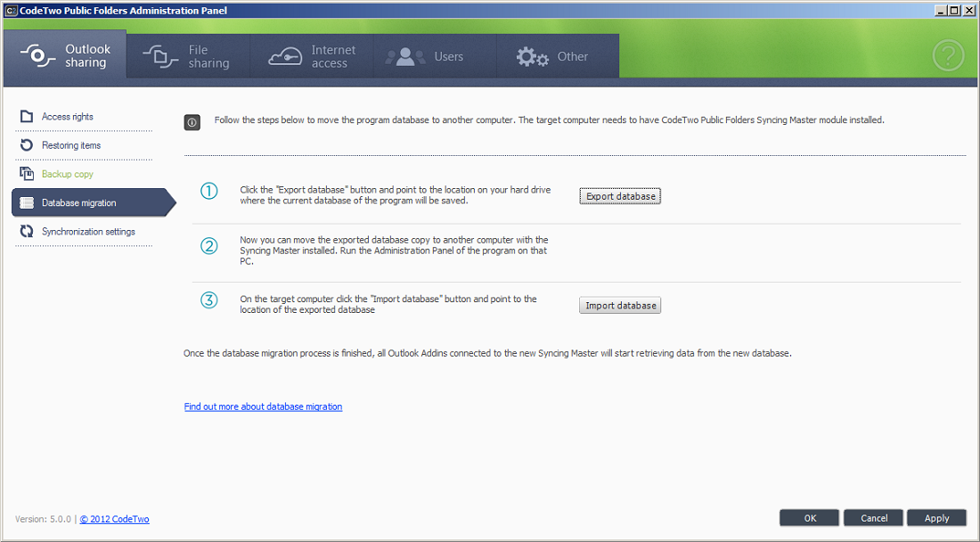Open the Internet access tab

[311, 56]
